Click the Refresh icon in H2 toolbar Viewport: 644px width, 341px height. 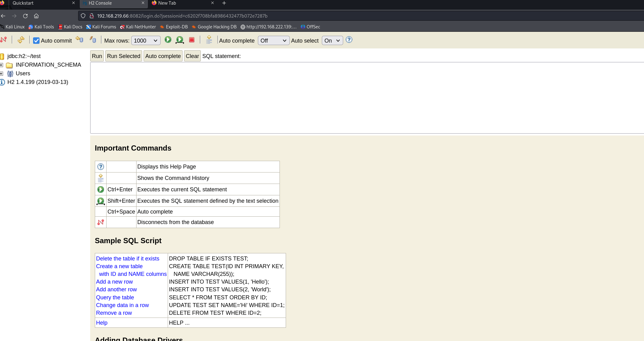click(x=21, y=40)
